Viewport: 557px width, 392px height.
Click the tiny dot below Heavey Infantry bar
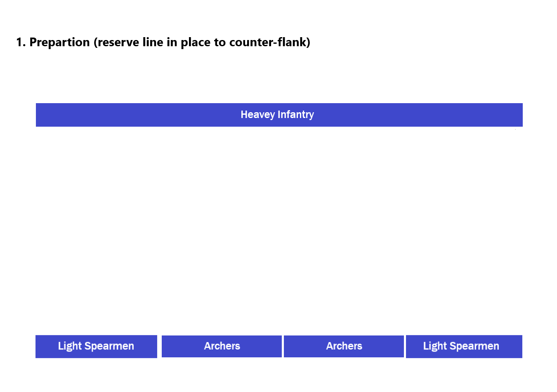[x=515, y=129]
